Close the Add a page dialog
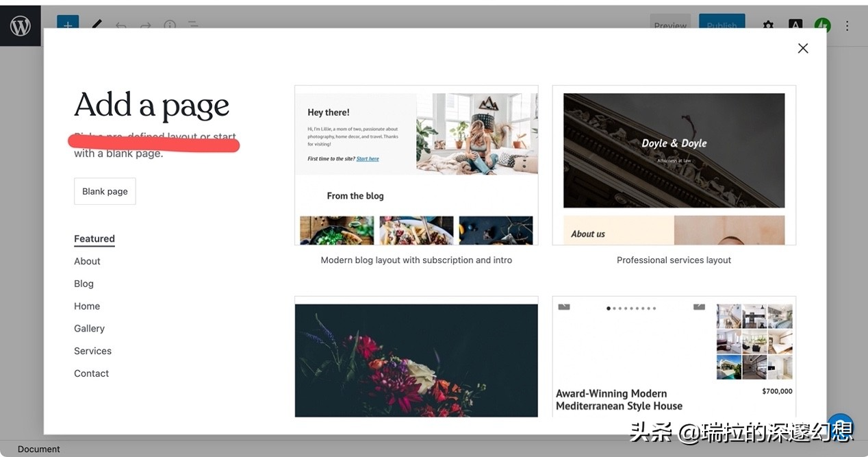This screenshot has height=457, width=868. [803, 48]
